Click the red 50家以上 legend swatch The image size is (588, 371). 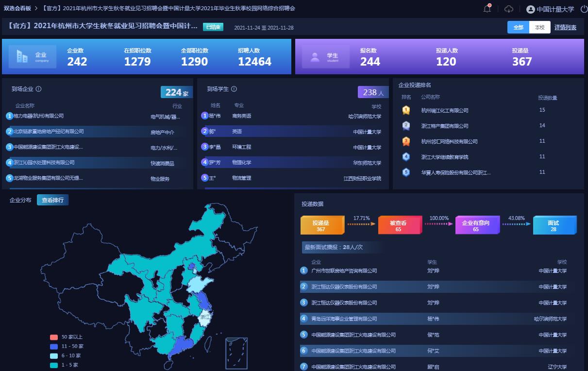point(54,337)
